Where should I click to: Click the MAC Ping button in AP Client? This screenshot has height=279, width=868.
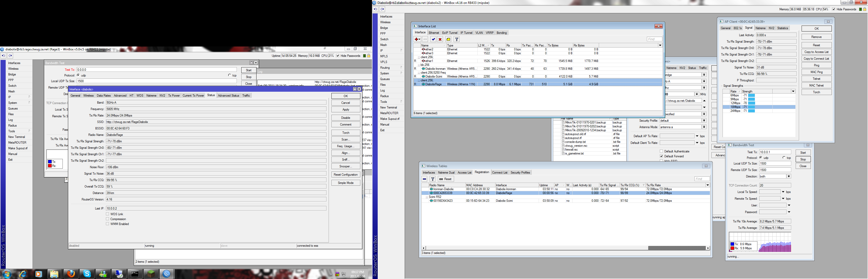coord(816,72)
